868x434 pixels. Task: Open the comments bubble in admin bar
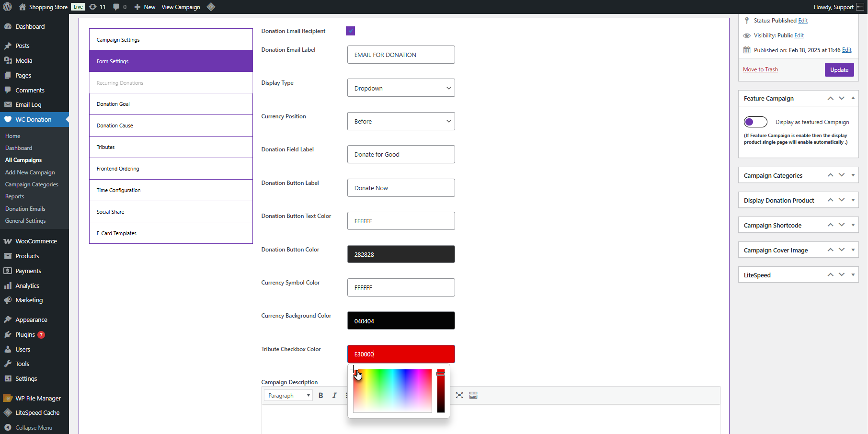119,7
